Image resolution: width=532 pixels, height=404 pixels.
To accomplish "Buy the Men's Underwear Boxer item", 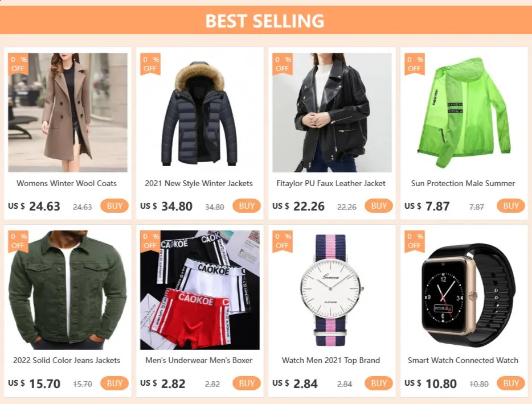I will (247, 384).
